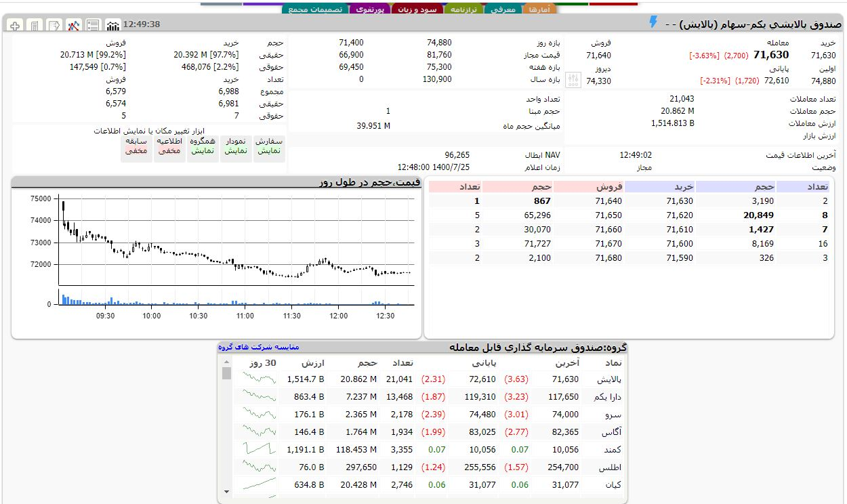
Task: Show the hidden اطلاعیه section
Action: (169, 146)
